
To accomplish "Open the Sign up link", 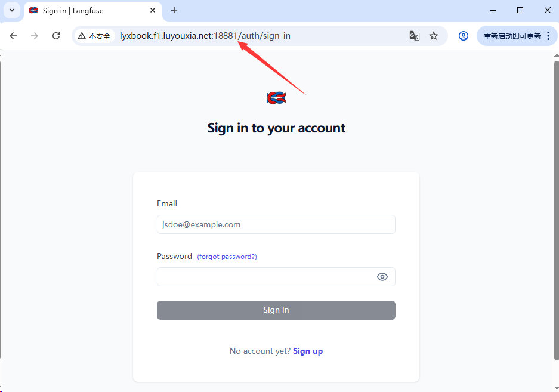I will click(x=308, y=351).
